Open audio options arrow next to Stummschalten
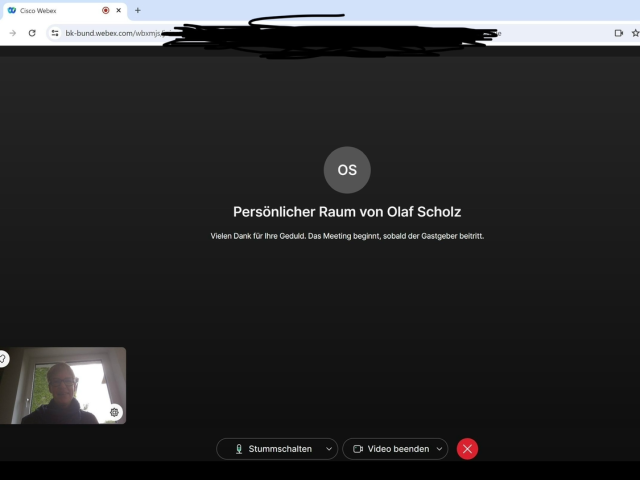640x480 pixels. click(329, 449)
